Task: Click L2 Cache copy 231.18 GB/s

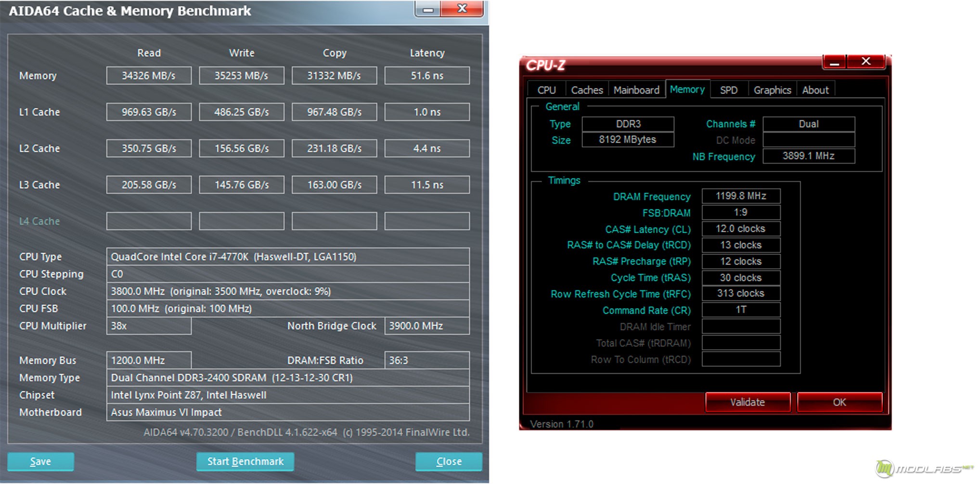Action: point(334,148)
